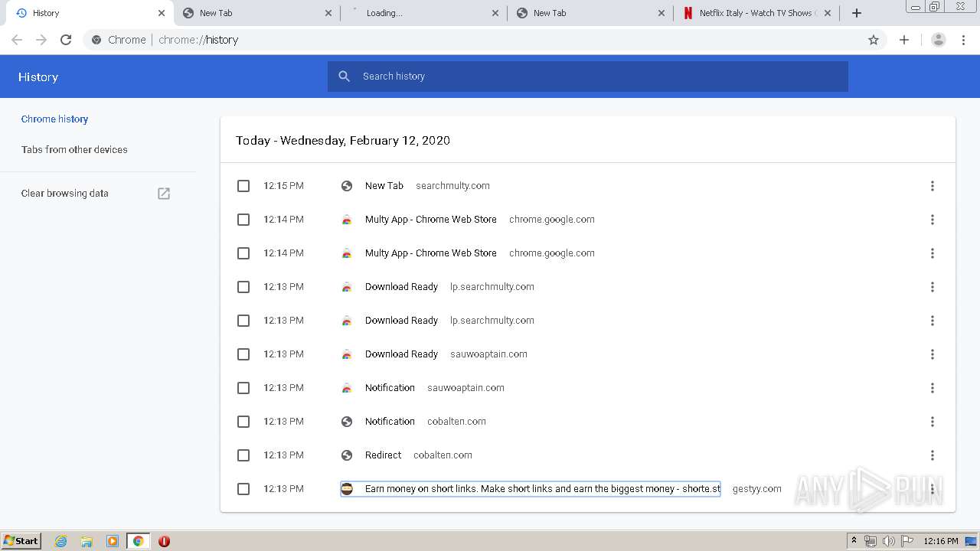Click the Opera taskbar icon
Screen dimensions: 980x551
[164, 541]
